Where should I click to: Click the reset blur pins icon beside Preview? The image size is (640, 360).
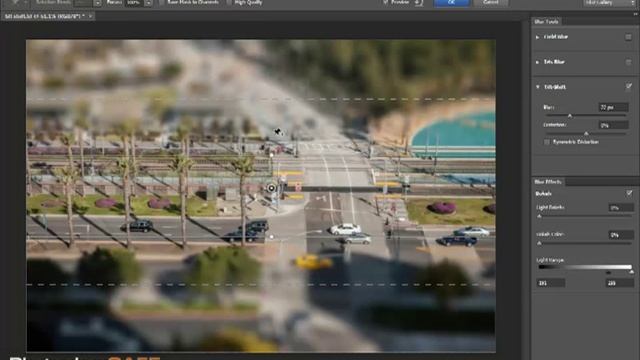[x=419, y=2]
